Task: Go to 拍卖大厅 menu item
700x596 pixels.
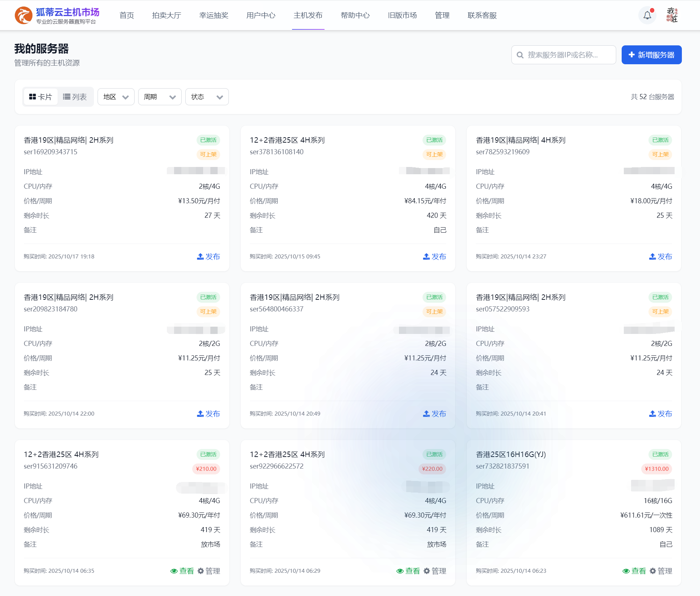Action: pyautogui.click(x=166, y=15)
